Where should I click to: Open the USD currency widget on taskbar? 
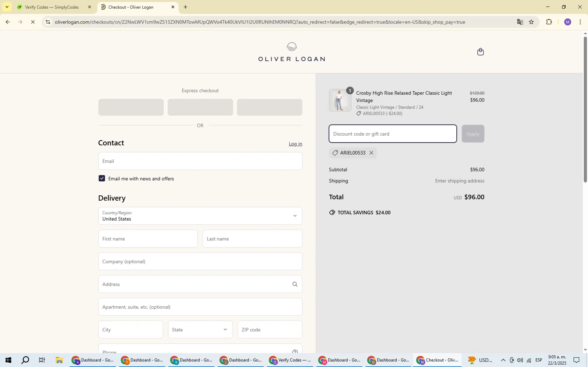480,360
